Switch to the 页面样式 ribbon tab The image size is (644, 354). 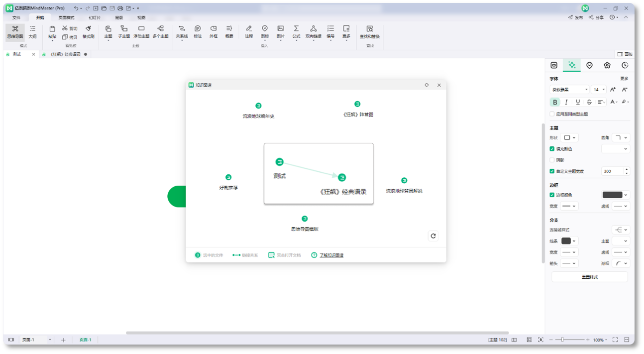click(x=66, y=17)
